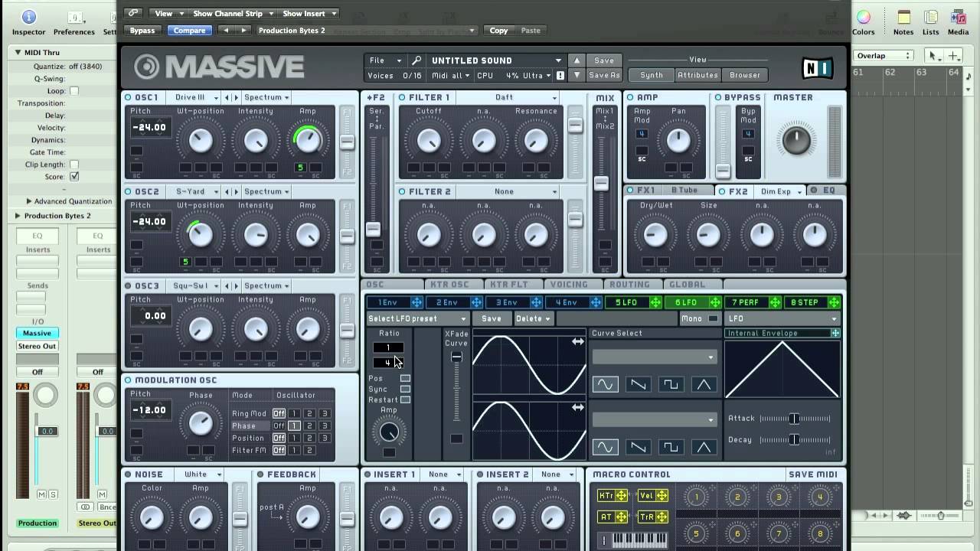Click the LFO preset Save button
Viewport: 980px width, 551px height.
pyautogui.click(x=492, y=318)
